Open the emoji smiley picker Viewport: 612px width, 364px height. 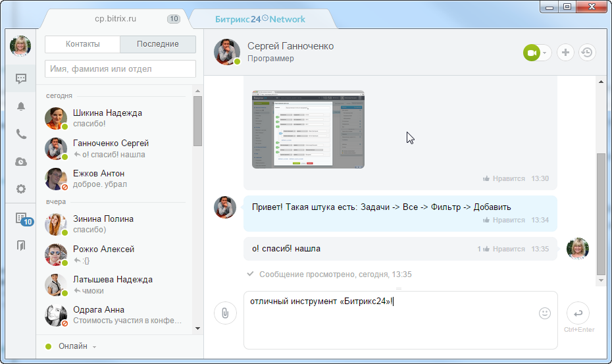[x=544, y=313]
